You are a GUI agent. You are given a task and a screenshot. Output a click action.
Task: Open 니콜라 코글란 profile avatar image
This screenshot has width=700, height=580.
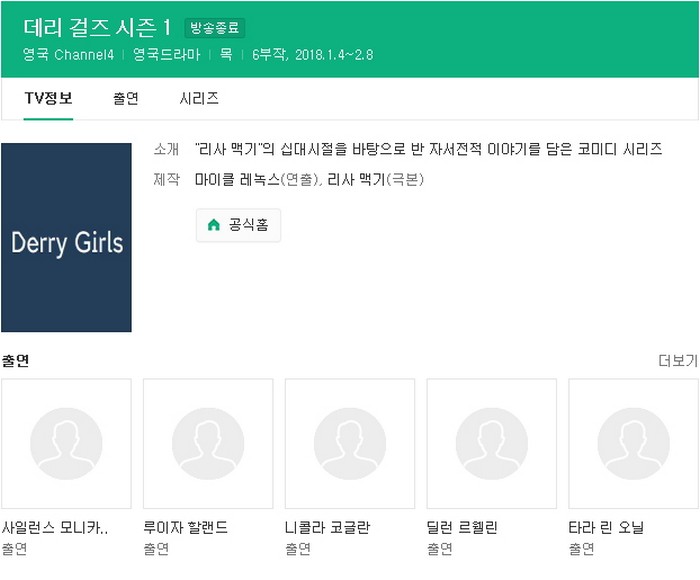point(350,444)
